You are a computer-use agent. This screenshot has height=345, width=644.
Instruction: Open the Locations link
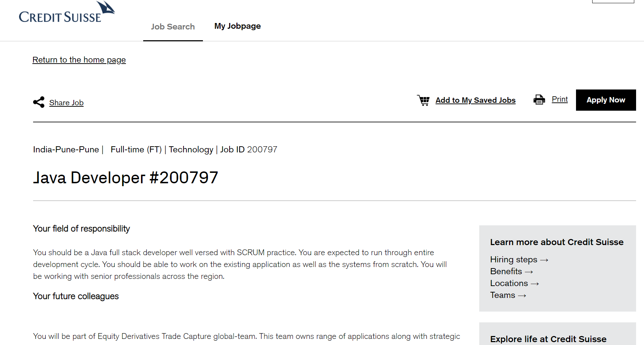coord(509,283)
